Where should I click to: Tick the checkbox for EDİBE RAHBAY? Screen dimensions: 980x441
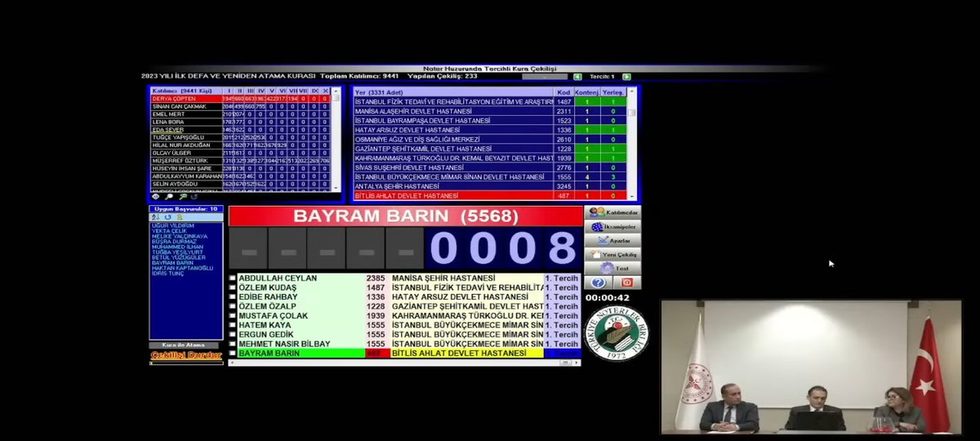click(x=233, y=297)
